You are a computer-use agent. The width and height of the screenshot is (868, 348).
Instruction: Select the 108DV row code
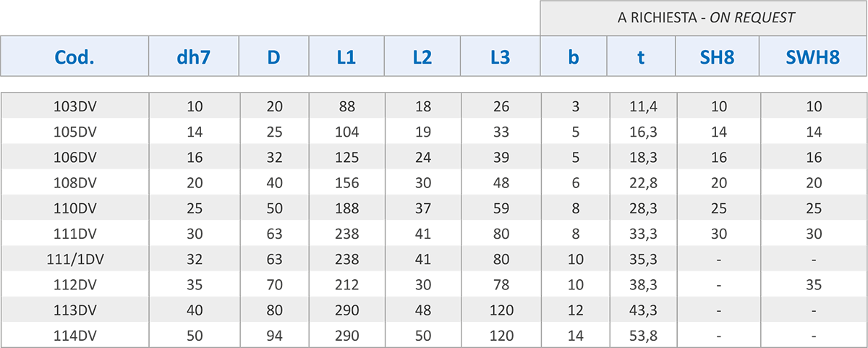click(x=75, y=183)
